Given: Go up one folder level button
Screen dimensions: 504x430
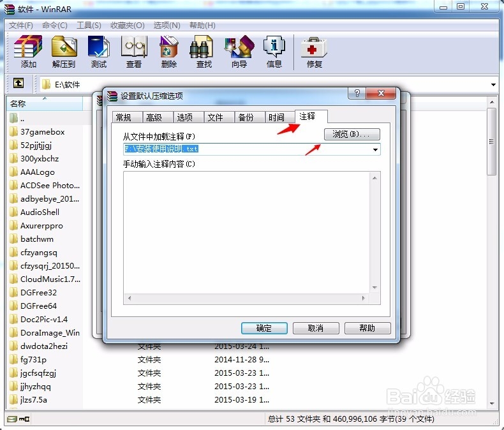Looking at the screenshot, I should coord(19,83).
